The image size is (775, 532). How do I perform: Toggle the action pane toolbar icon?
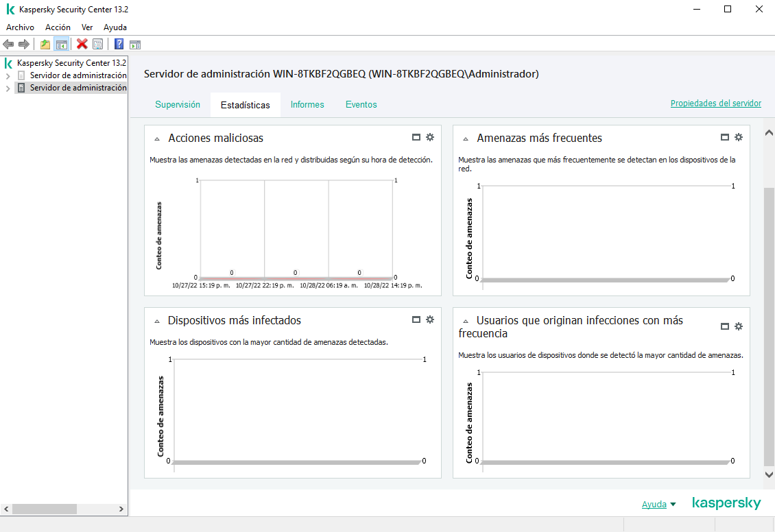click(135, 45)
